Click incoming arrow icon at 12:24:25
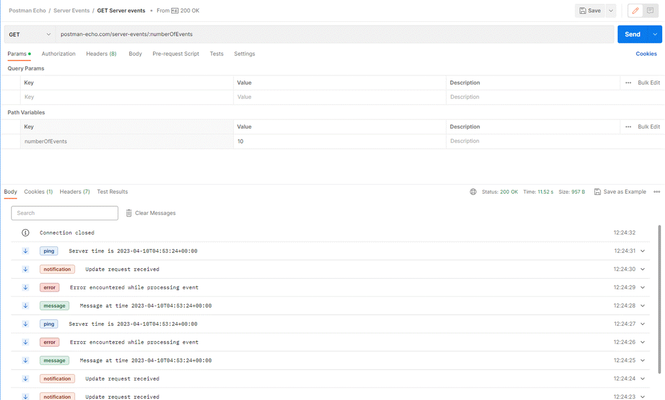665x400 pixels. 25,361
